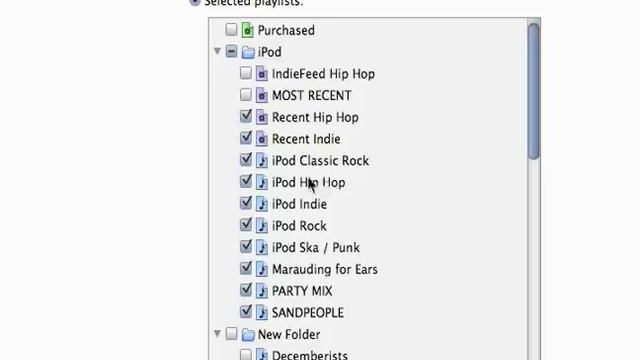Uncheck the iPod Hip Hop checkbox

pyautogui.click(x=246, y=181)
